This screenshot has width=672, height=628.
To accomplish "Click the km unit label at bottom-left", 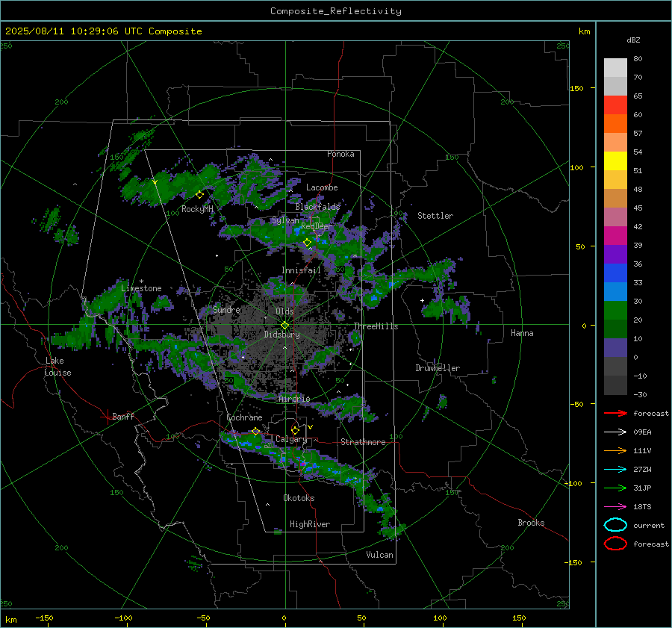I will point(11,620).
